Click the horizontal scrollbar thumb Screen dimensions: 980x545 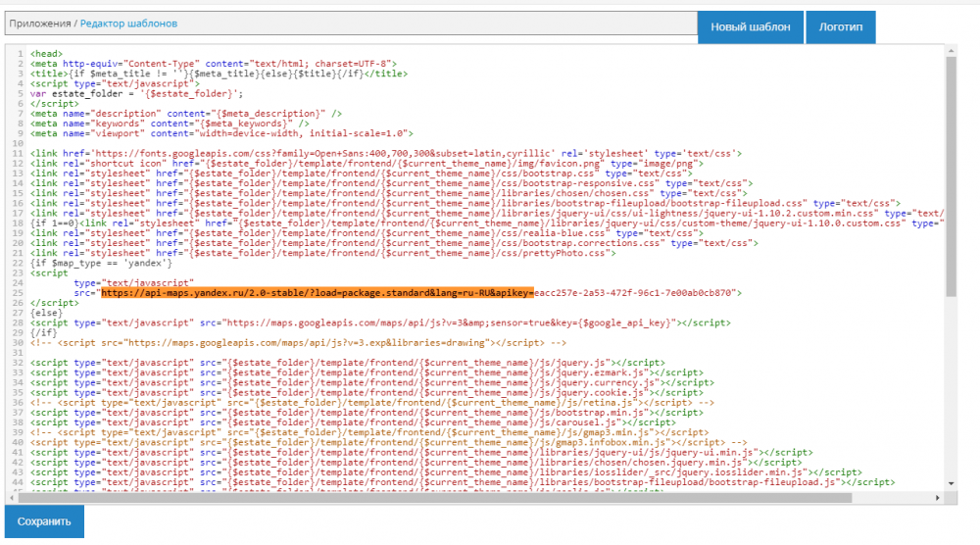point(435,498)
